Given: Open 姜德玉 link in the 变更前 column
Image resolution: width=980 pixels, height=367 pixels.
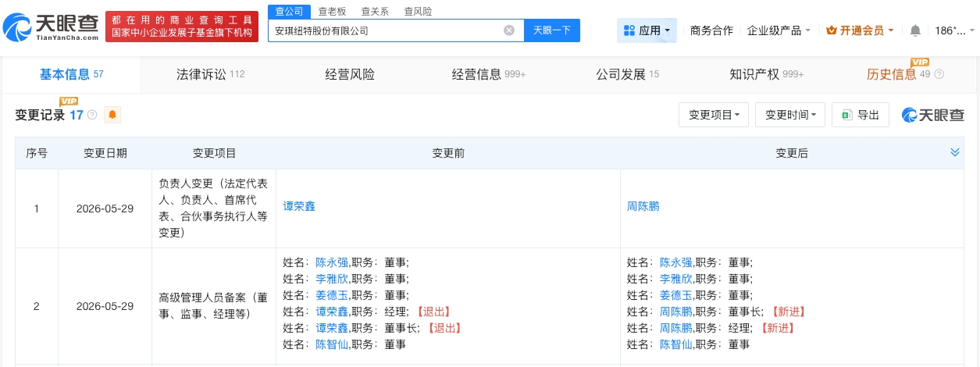Looking at the screenshot, I should pyautogui.click(x=331, y=295).
